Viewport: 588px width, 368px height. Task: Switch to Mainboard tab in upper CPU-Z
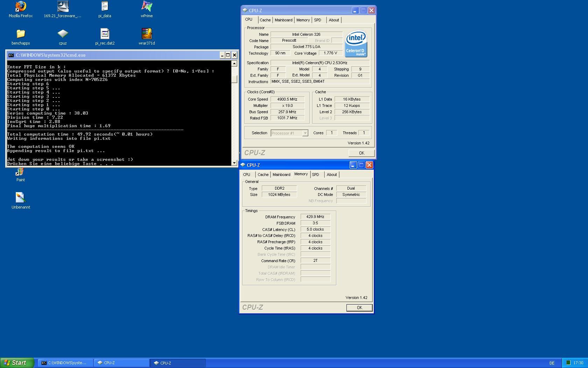[x=283, y=20]
